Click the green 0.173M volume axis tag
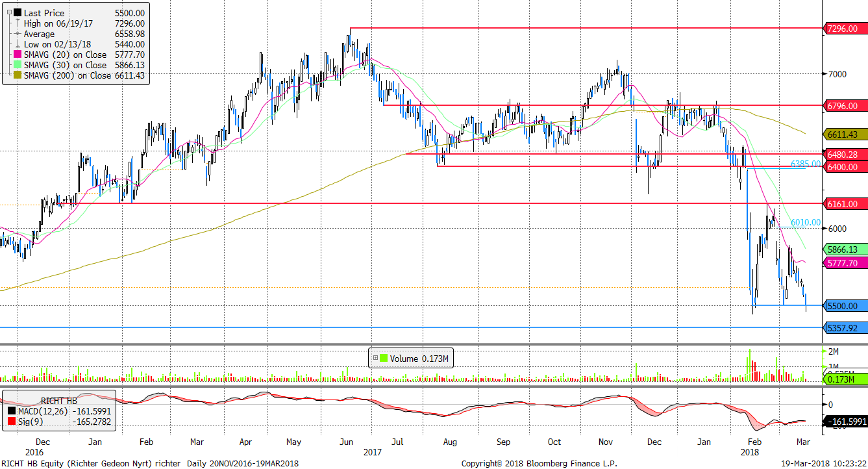The image size is (868, 469). [x=845, y=379]
